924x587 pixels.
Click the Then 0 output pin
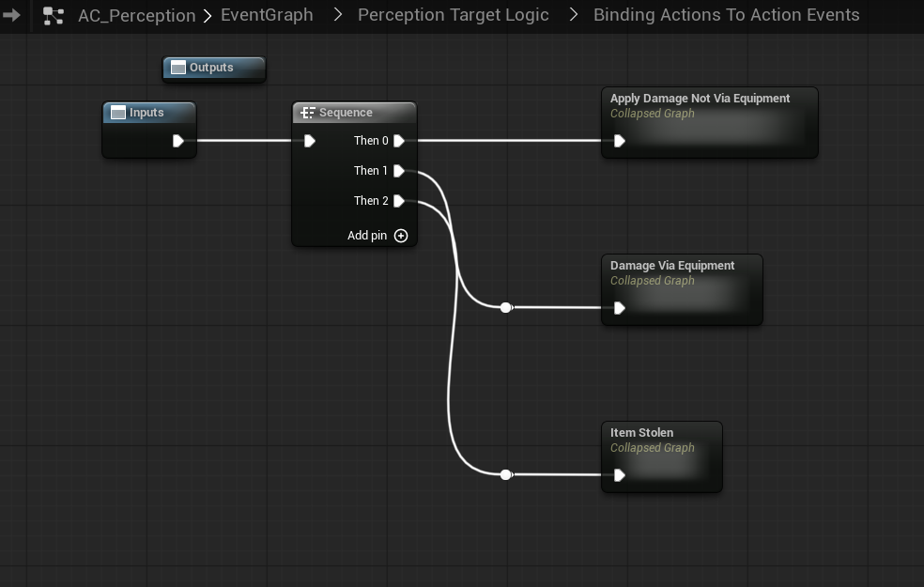(399, 141)
